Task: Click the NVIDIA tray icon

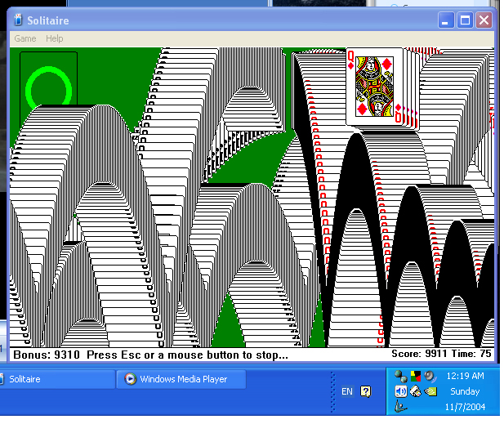Action: point(430,391)
